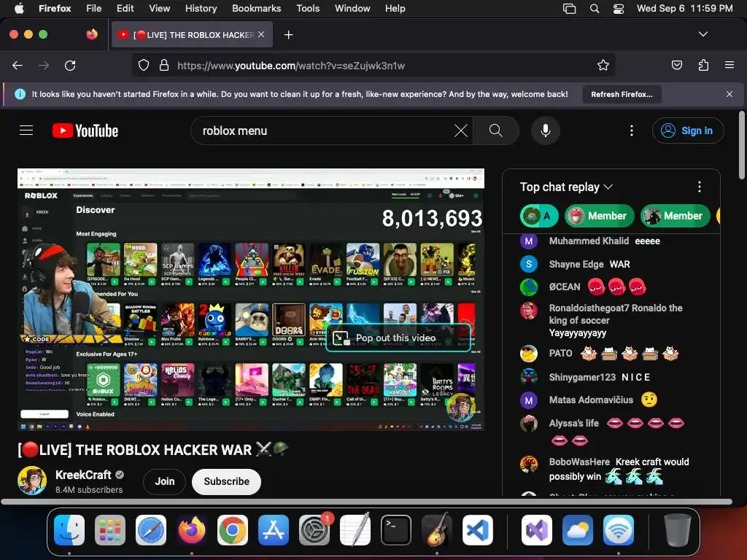747x560 pixels.
Task: Open the Pocket save icon
Action: (x=676, y=65)
